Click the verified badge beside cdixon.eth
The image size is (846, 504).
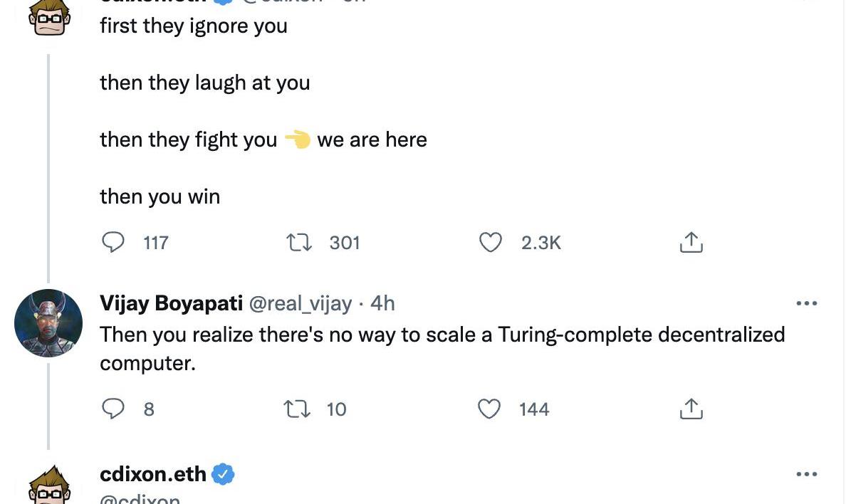pos(224,474)
